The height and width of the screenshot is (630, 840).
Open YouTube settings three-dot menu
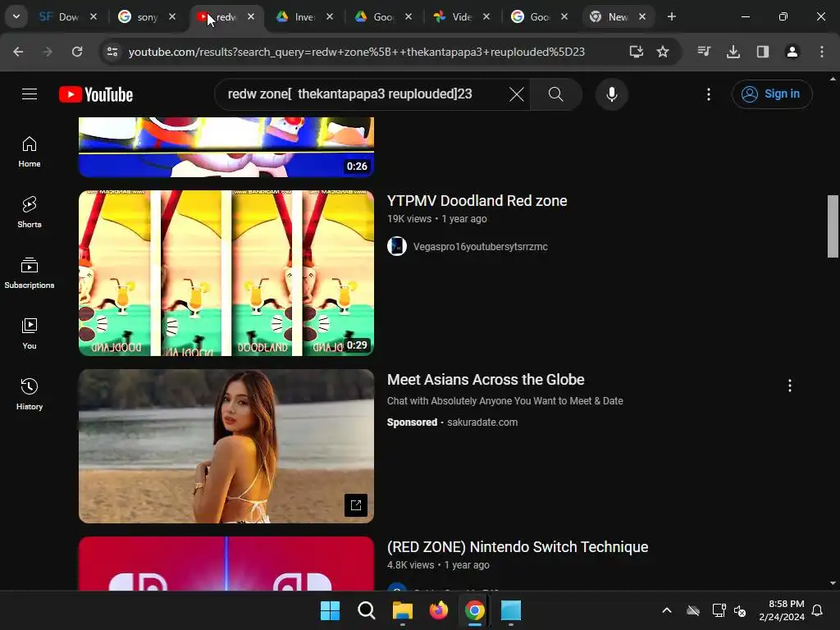click(x=708, y=94)
